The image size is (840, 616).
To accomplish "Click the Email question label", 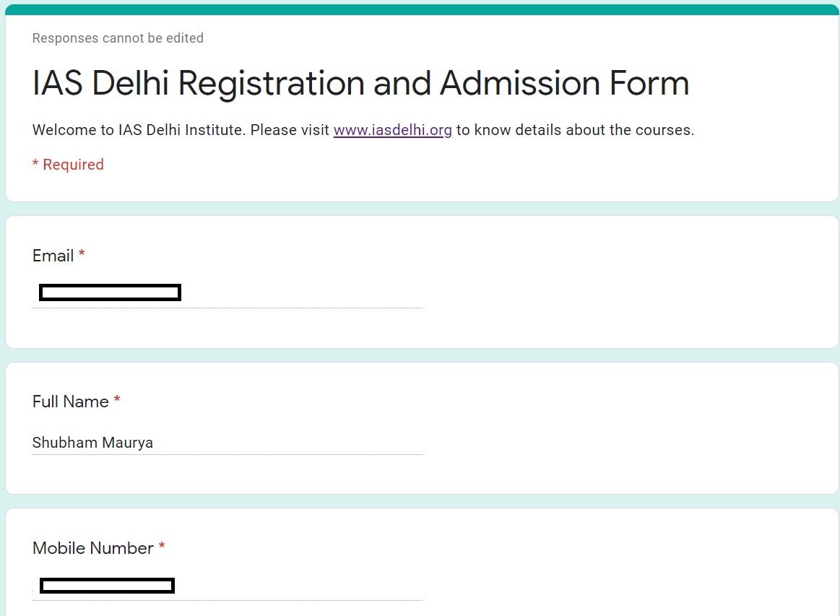I will click(x=53, y=256).
